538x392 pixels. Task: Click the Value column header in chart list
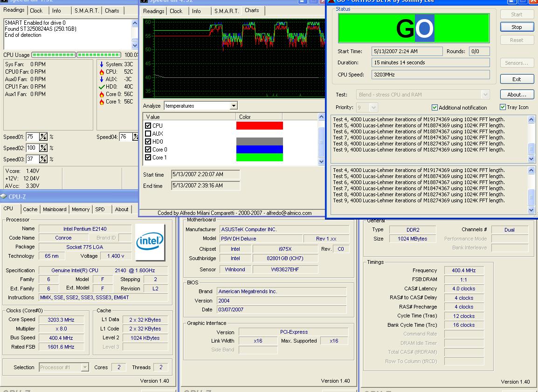point(189,117)
